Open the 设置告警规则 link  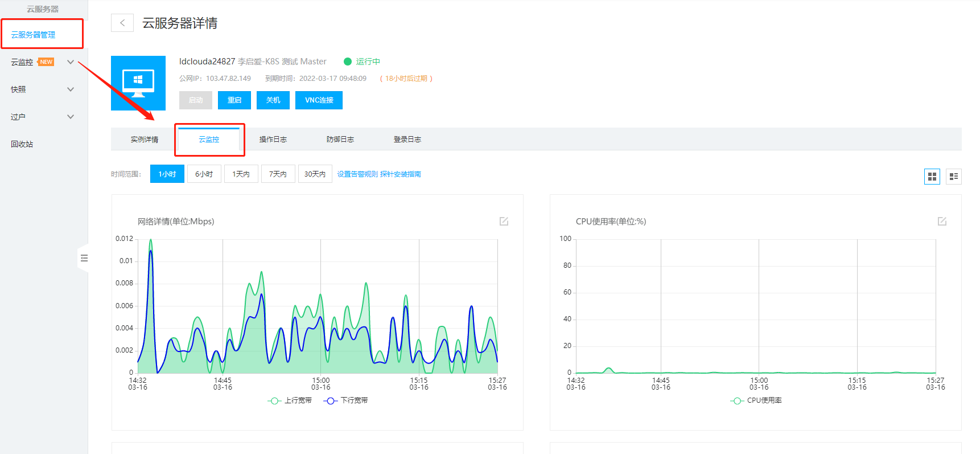coord(357,174)
